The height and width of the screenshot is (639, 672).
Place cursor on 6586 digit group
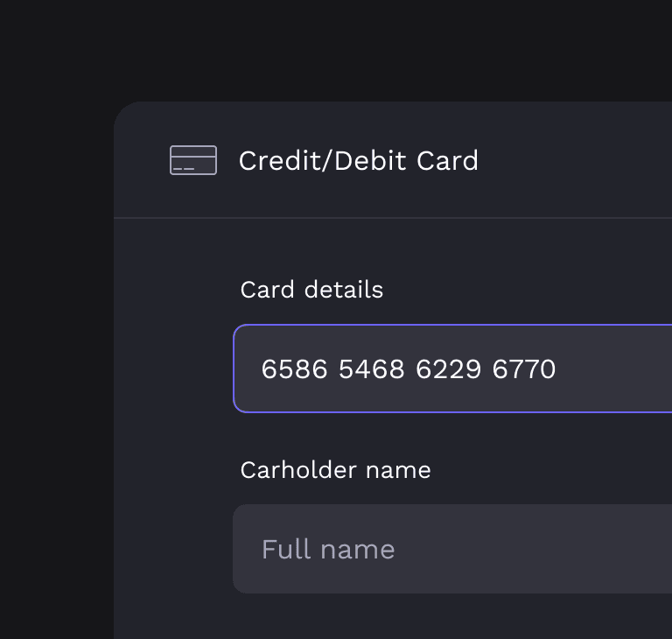click(x=294, y=369)
